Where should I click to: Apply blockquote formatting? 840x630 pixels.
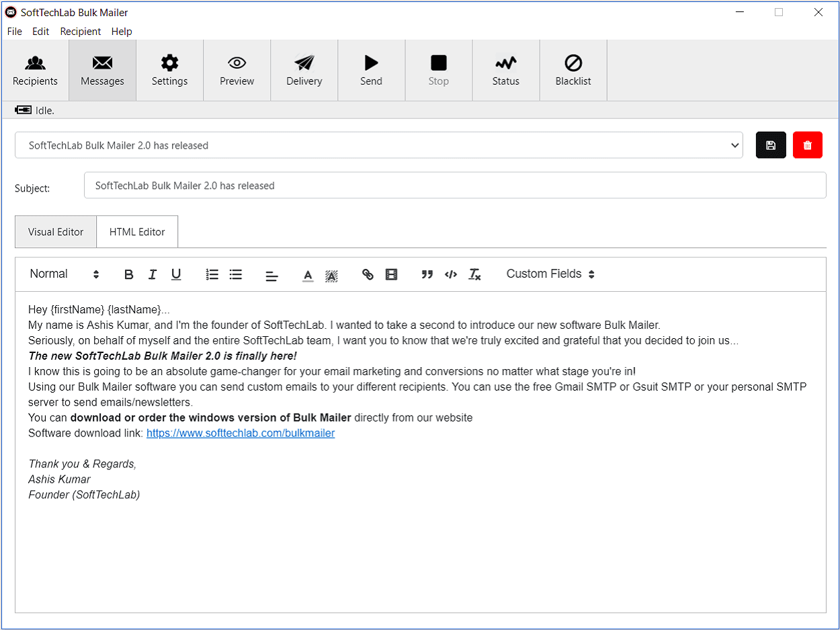(427, 274)
